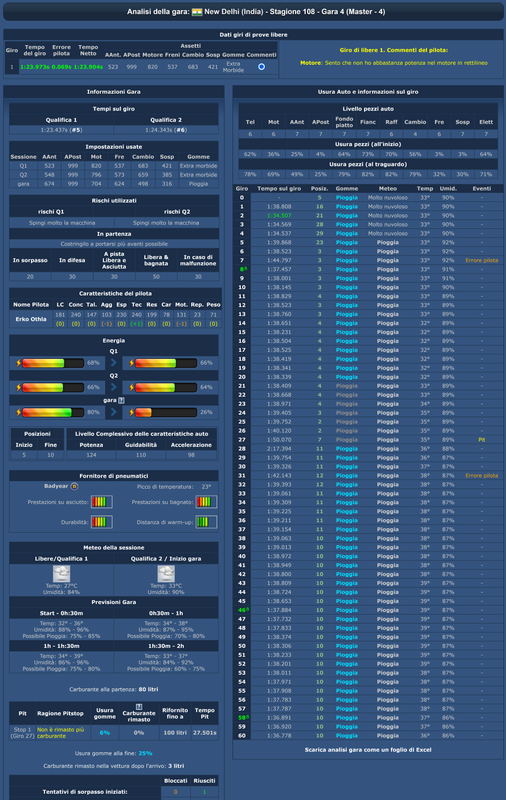The height and width of the screenshot is (800, 506).
Task: Click the Distanza di warm-up rating bars
Action: [x=206, y=522]
